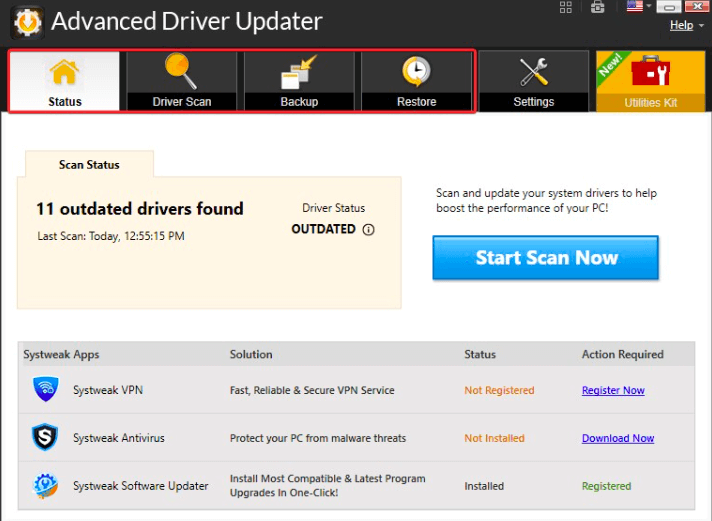
Task: Open the Utilities Kit tab
Action: (x=650, y=81)
